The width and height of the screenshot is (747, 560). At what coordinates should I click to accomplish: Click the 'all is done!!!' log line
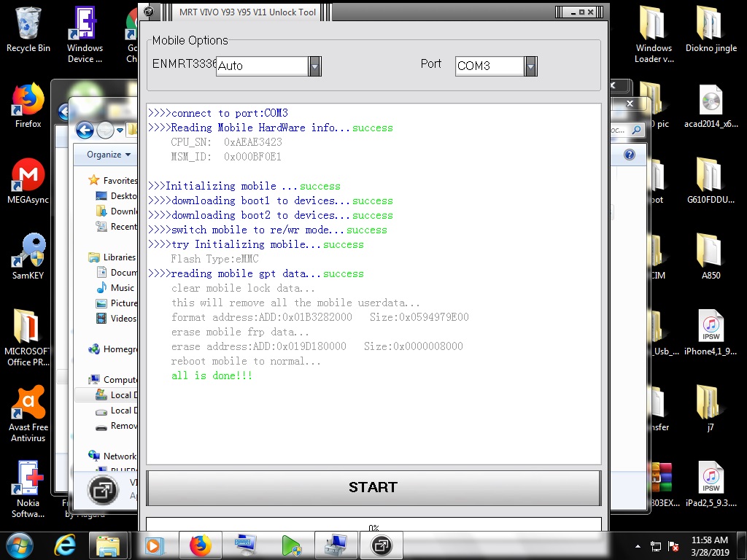[212, 376]
